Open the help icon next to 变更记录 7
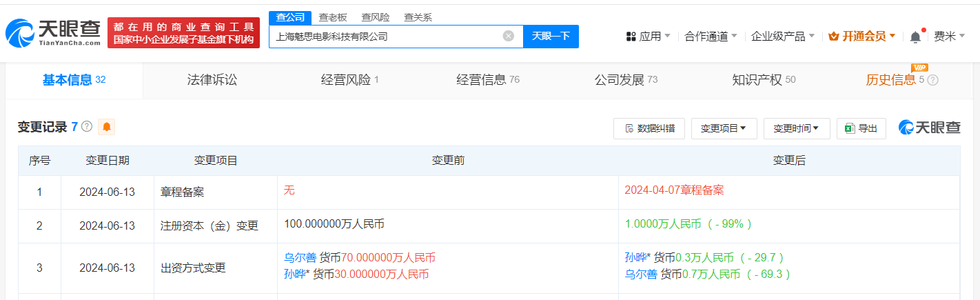This screenshot has width=980, height=300. pyautogui.click(x=87, y=126)
